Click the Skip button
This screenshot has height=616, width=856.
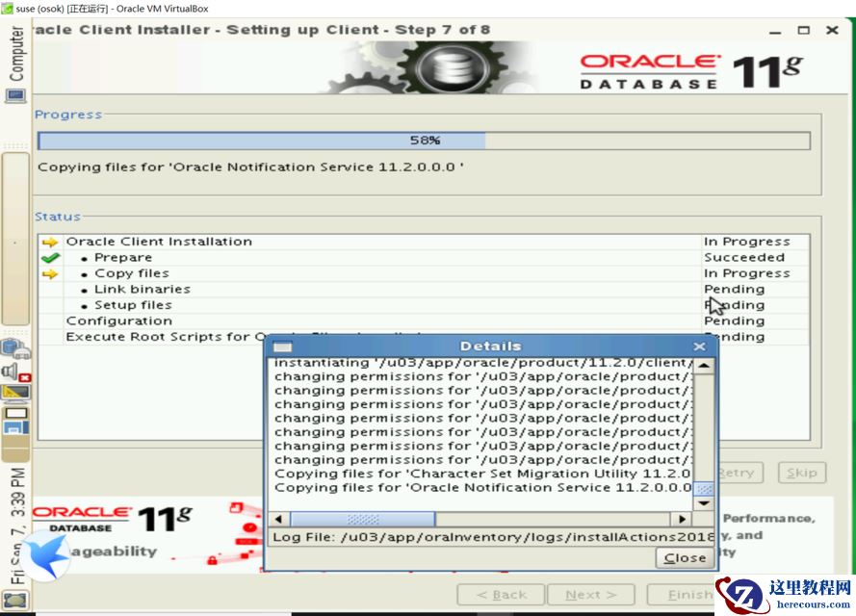click(x=802, y=473)
